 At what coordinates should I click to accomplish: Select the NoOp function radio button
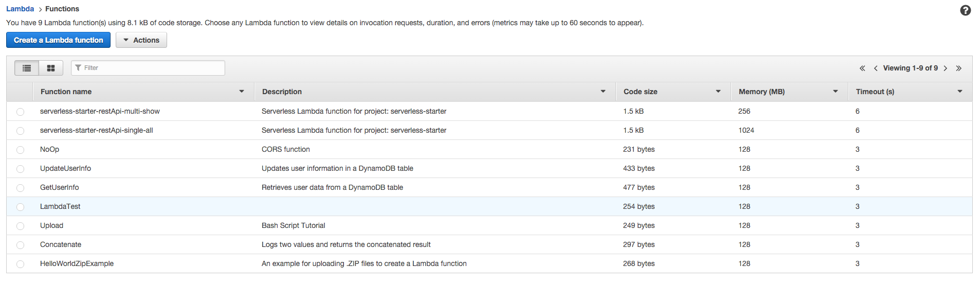20,150
